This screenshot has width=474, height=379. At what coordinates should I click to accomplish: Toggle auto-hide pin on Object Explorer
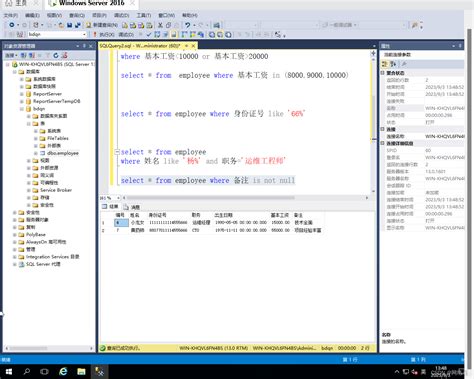coord(84,46)
